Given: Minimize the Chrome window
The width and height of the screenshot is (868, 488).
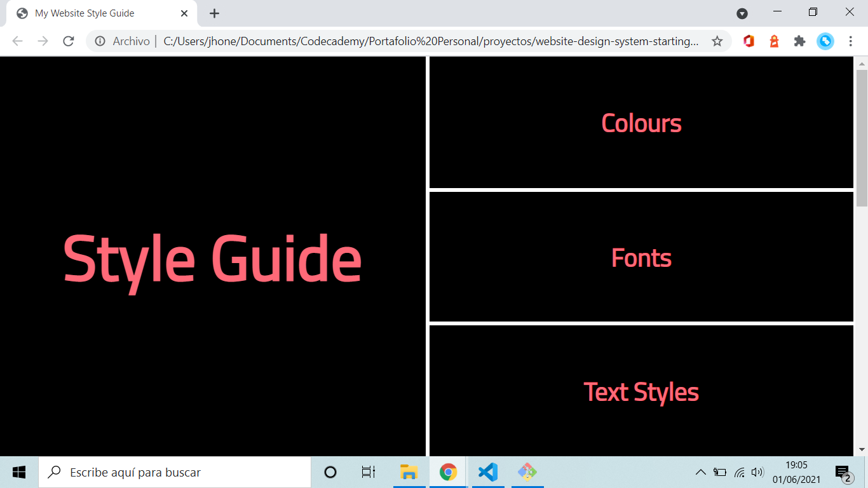Looking at the screenshot, I should 777,12.
